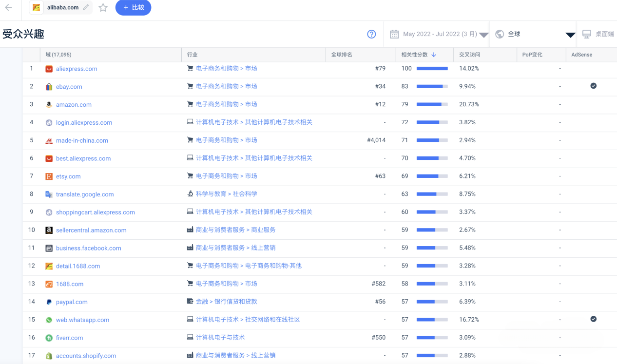Image resolution: width=617 pixels, height=364 pixels.
Task: Click the translate.google.com favicon
Action: pyautogui.click(x=49, y=194)
